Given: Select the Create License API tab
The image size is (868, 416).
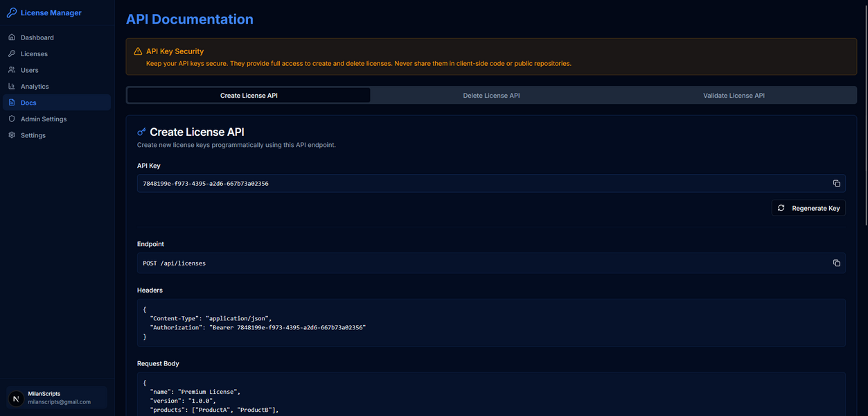Looking at the screenshot, I should point(249,95).
